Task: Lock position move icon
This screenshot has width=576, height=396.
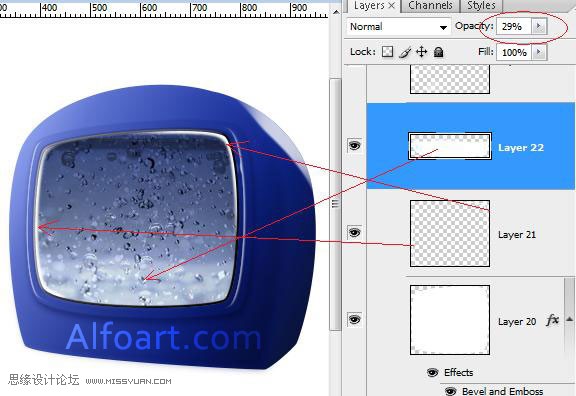Action: point(421,52)
